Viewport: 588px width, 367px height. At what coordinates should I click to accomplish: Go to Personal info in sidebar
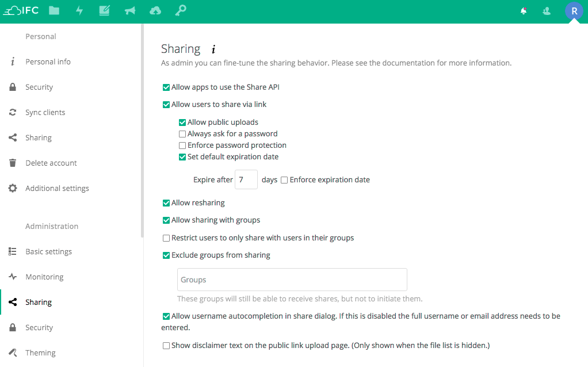tap(48, 62)
